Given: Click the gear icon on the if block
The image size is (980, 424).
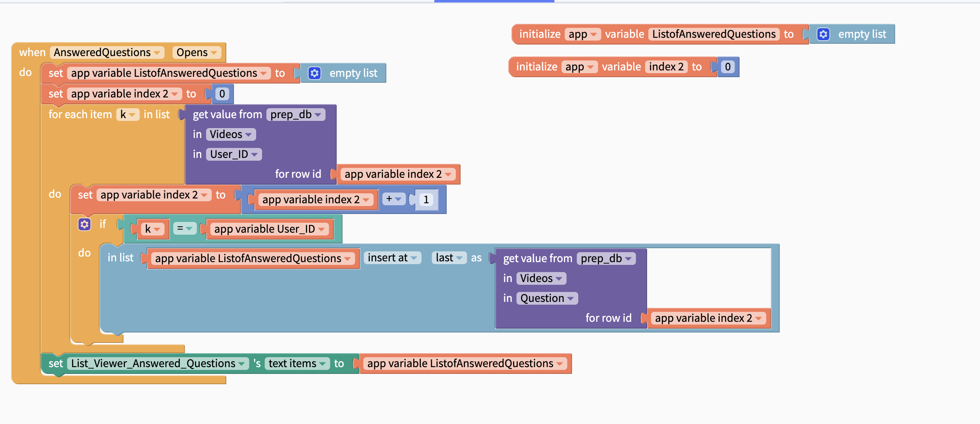Looking at the screenshot, I should [84, 224].
